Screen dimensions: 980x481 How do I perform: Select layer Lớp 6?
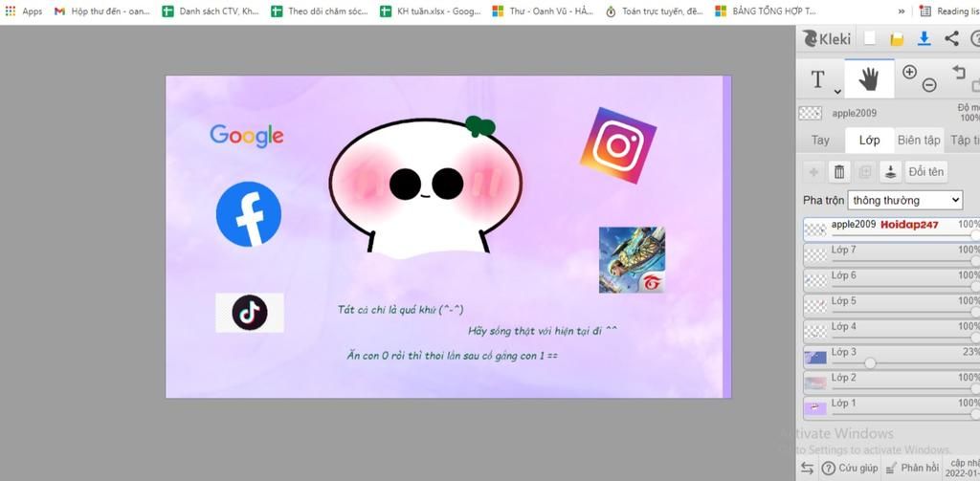tap(891, 280)
